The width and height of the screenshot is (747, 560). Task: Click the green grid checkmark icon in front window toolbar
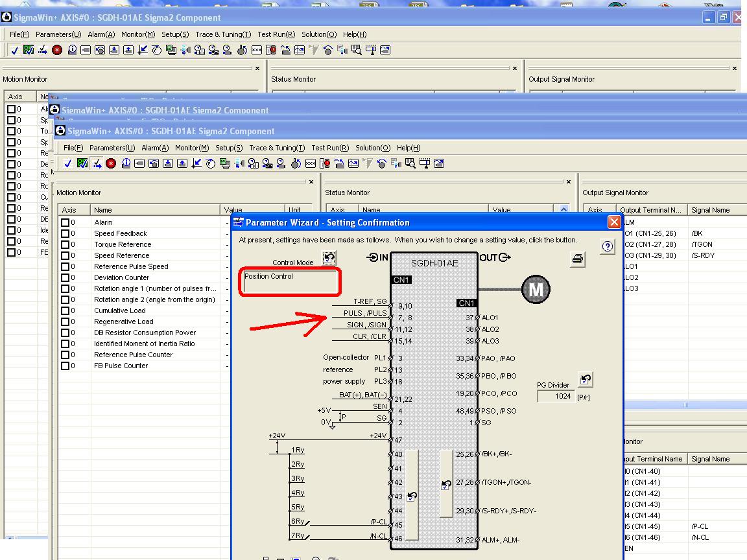point(82,164)
